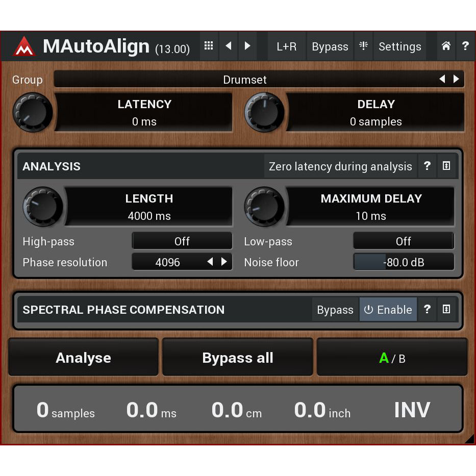Image resolution: width=476 pixels, height=476 pixels.
Task: Adjust the Noise floor -80.0 dB slider
Action: (x=403, y=262)
